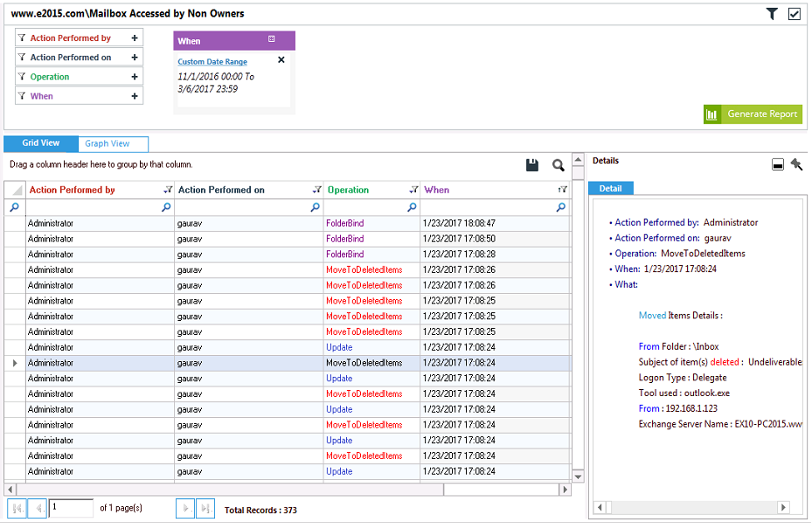Add an Operation filter with plus
This screenshot has width=812, height=529.
(135, 77)
